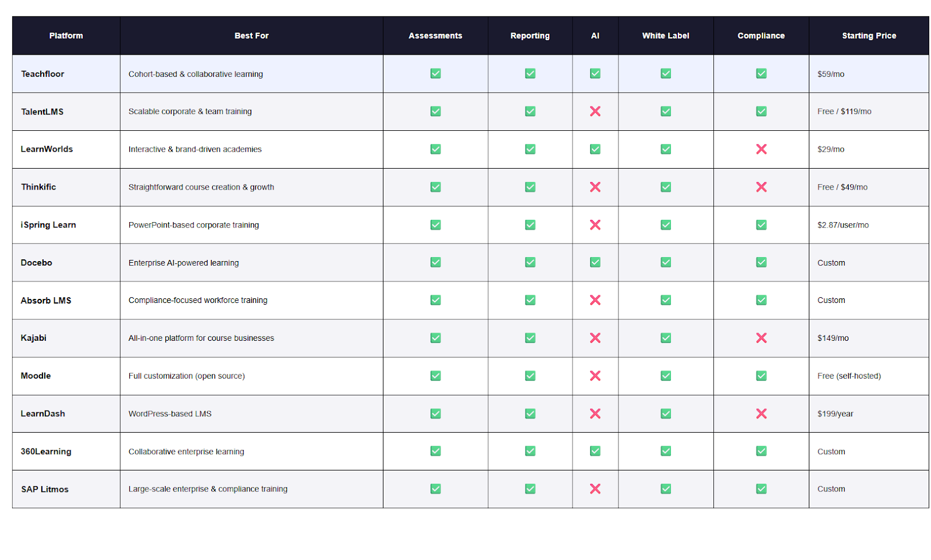Click the Compliance column header
Viewport: 931px width, 560px height.
click(x=761, y=35)
